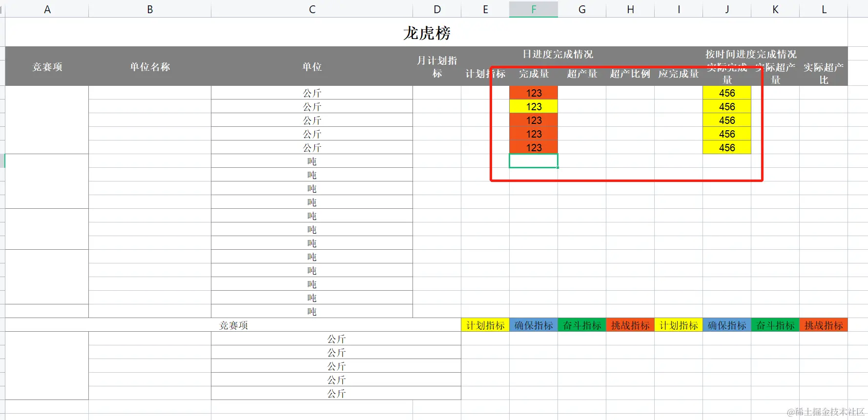The width and height of the screenshot is (868, 420).
Task: Select the gray 竞赛项 header in column A
Action: (x=47, y=67)
